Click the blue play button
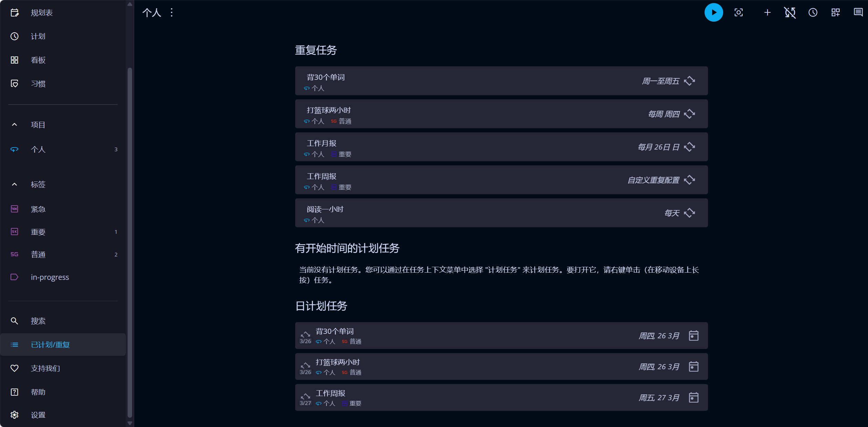Image resolution: width=868 pixels, height=427 pixels. (714, 13)
